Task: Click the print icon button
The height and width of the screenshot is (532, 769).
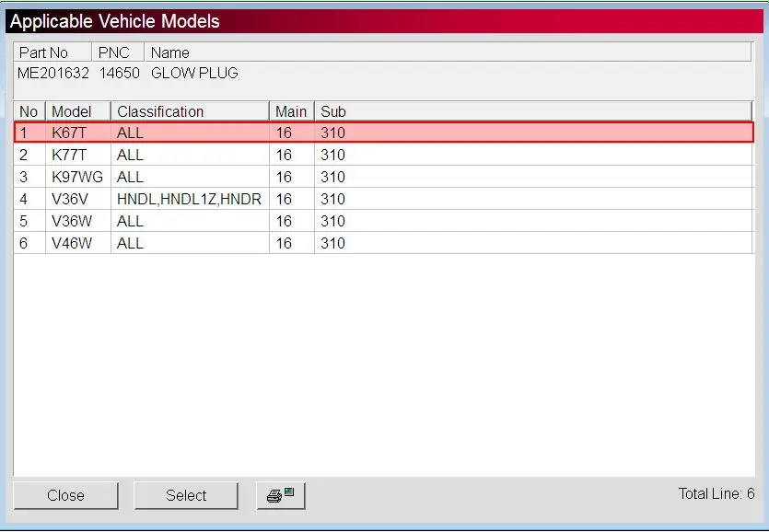Action: pos(281,496)
